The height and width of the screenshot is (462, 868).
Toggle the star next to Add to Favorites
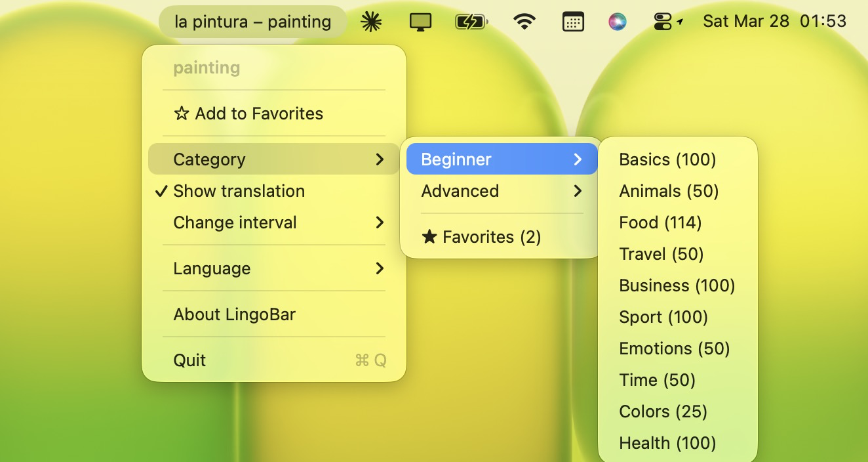tap(182, 113)
